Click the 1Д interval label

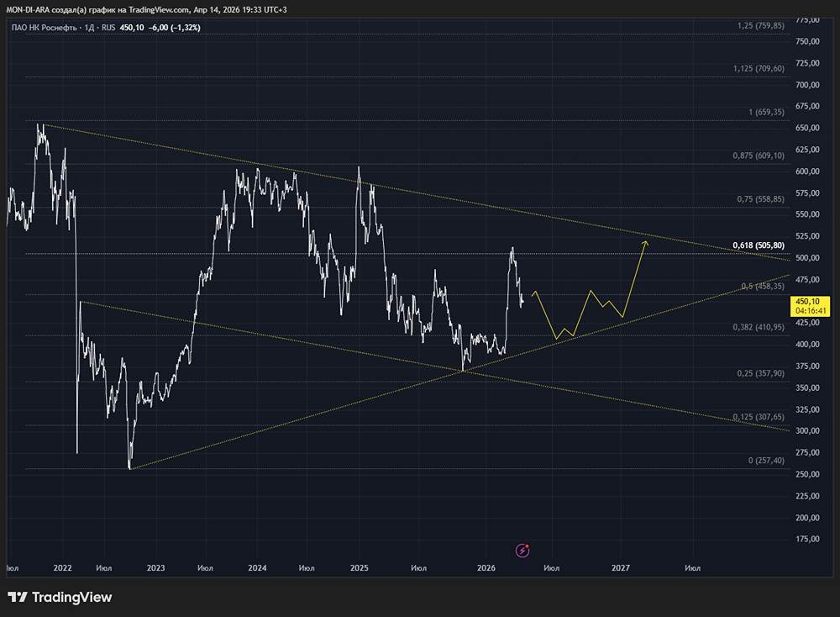click(x=90, y=28)
